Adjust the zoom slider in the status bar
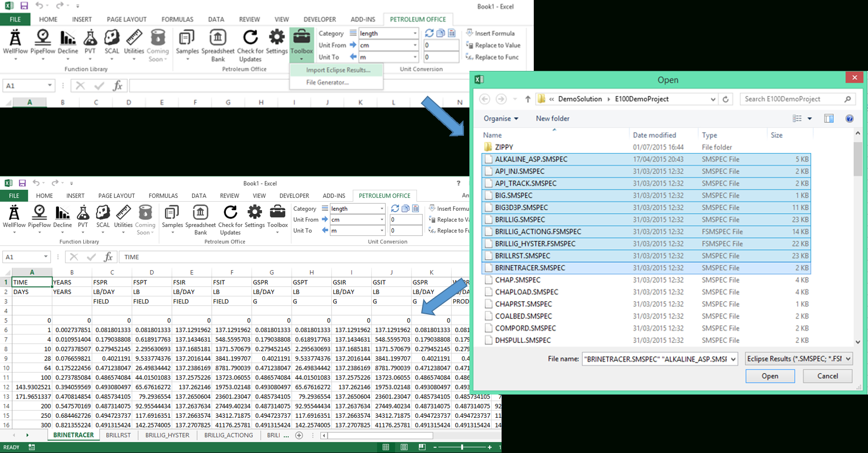This screenshot has height=453, width=868. coord(460,447)
